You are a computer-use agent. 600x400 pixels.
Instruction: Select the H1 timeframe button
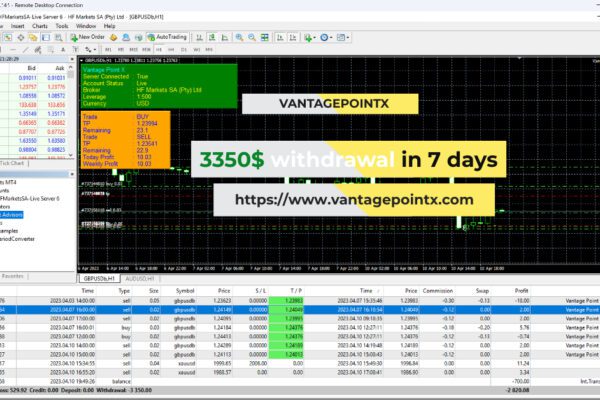click(x=159, y=50)
